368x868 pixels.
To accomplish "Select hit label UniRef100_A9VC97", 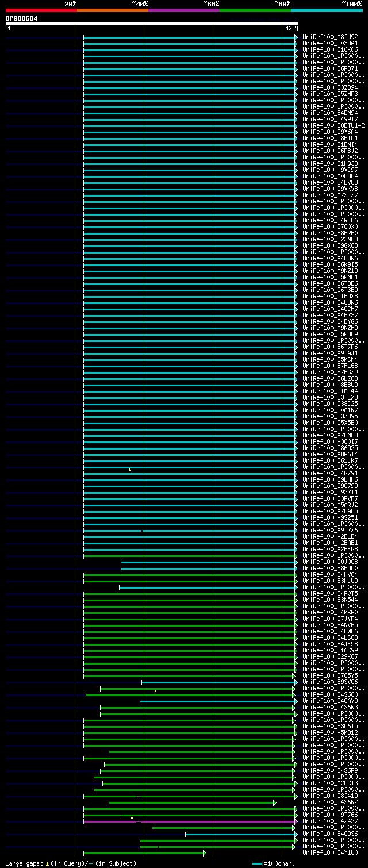I will click(330, 170).
